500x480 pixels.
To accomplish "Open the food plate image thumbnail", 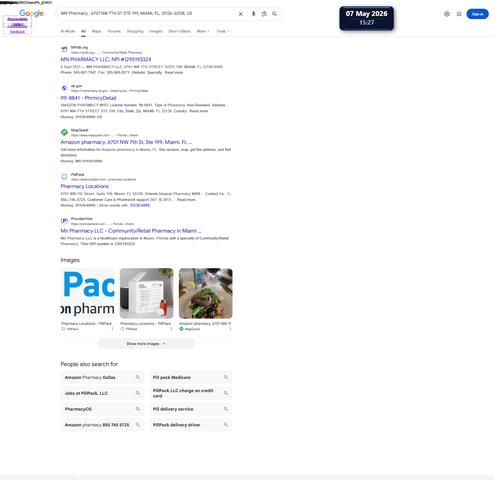I will [206, 293].
